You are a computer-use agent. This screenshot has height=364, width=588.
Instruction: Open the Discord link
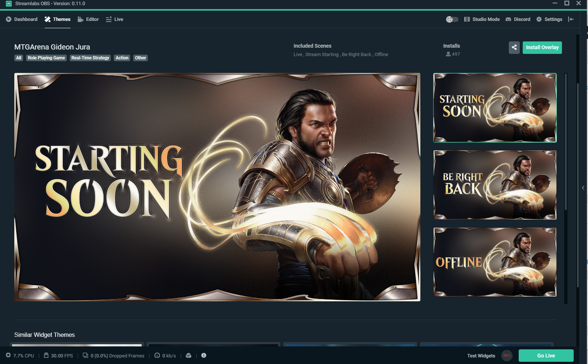click(x=518, y=19)
